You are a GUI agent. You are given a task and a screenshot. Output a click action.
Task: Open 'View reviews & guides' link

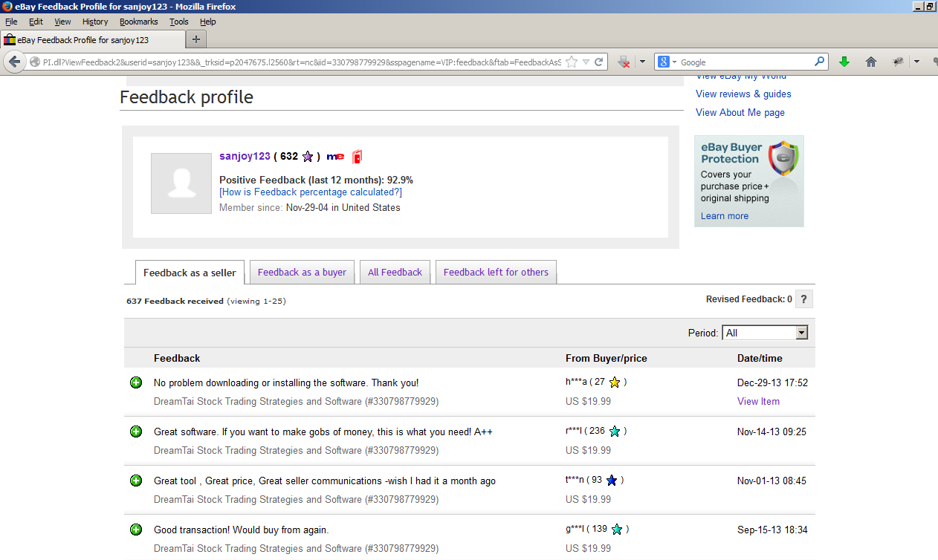(743, 94)
